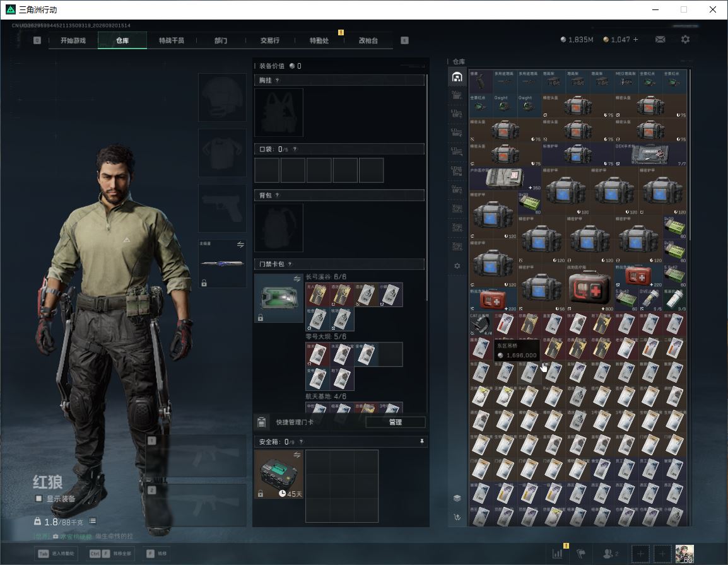Image resolution: width=728 pixels, height=565 pixels.
Task: Open the mail envelope icon
Action: pos(660,40)
